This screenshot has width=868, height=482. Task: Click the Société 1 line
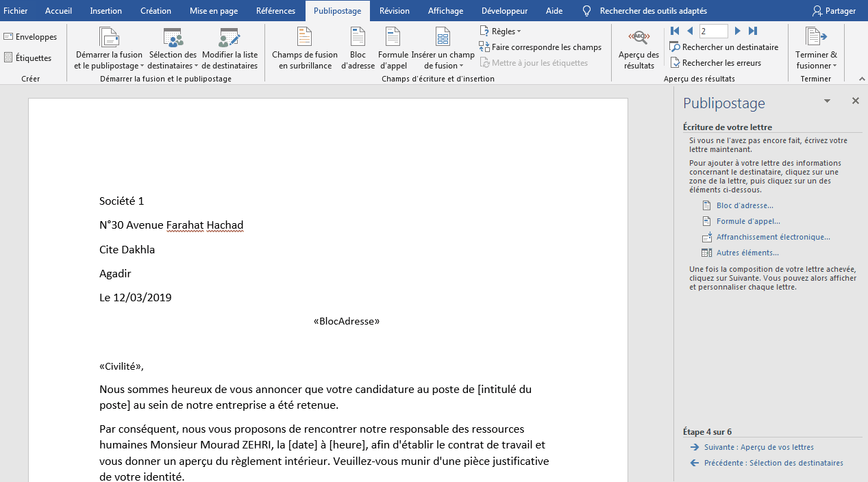[x=122, y=201]
